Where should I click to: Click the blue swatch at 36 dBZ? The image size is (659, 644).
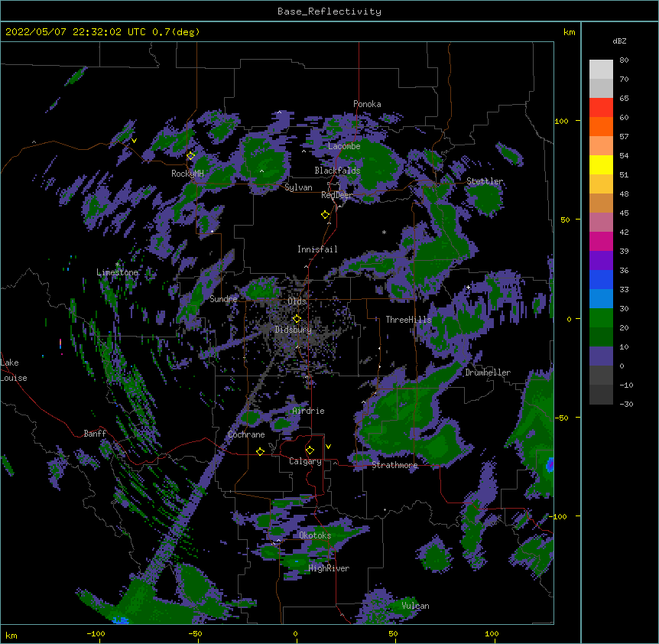pos(601,279)
